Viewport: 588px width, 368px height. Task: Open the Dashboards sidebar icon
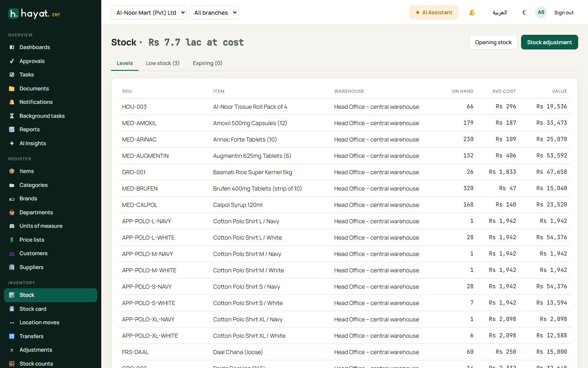pyautogui.click(x=12, y=47)
